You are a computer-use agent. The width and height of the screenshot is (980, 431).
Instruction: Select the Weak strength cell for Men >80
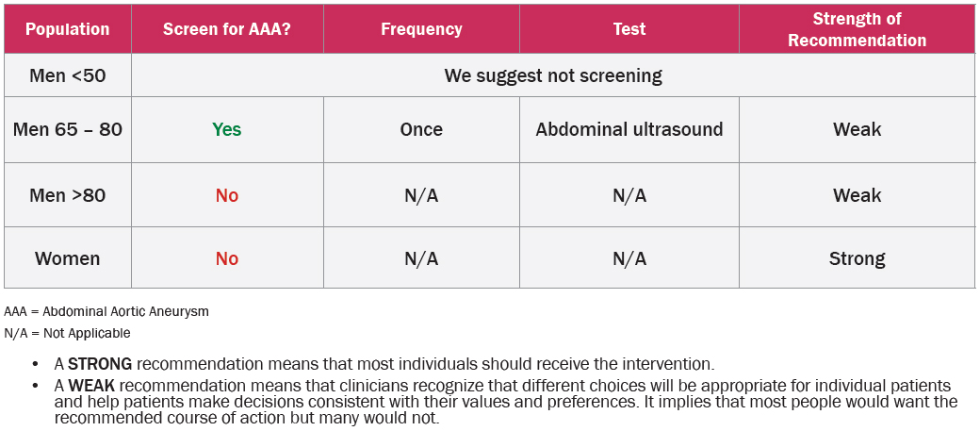tap(857, 195)
